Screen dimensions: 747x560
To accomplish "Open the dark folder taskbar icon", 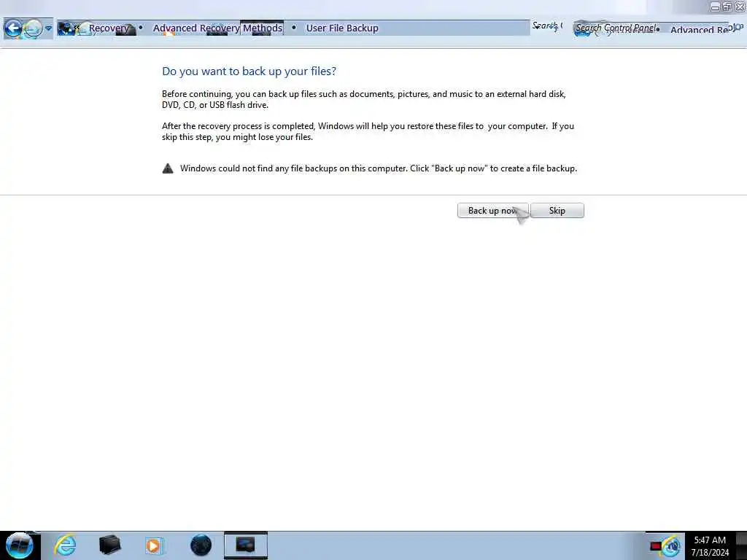I will click(109, 545).
